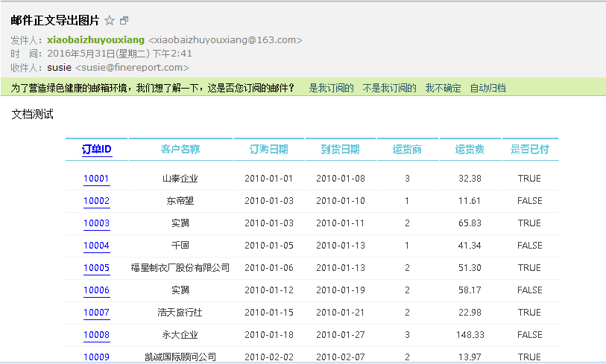The image size is (606, 364).
Task: Click arrival date 2010-01-27
Action: [x=341, y=336]
